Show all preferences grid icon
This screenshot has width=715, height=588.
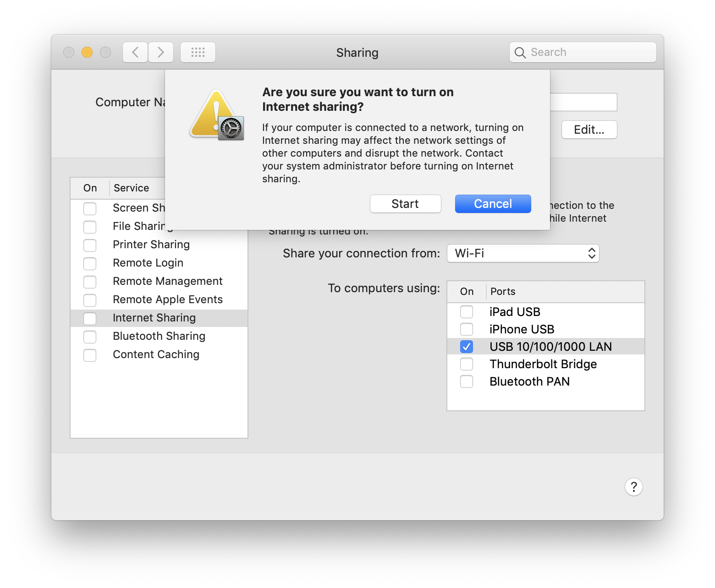(x=198, y=52)
